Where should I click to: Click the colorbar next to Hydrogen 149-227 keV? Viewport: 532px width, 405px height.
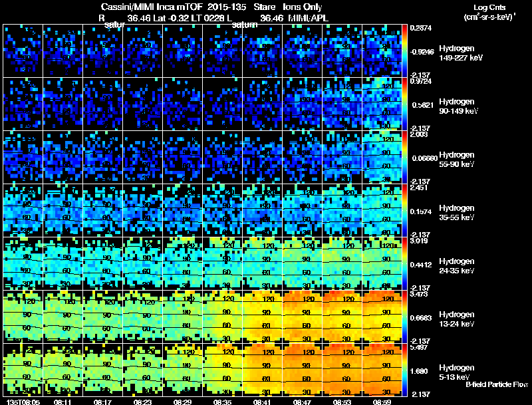(404, 51)
